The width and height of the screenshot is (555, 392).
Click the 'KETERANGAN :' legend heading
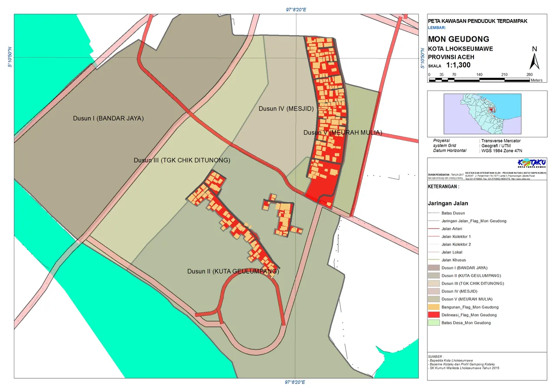pyautogui.click(x=444, y=187)
